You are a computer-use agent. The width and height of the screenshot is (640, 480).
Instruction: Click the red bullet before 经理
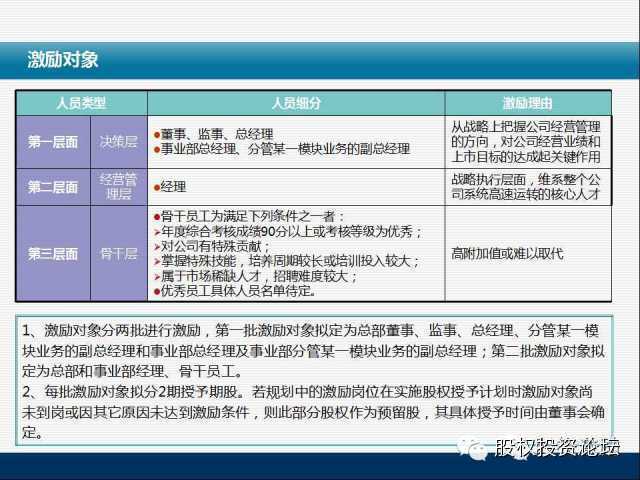click(x=157, y=187)
